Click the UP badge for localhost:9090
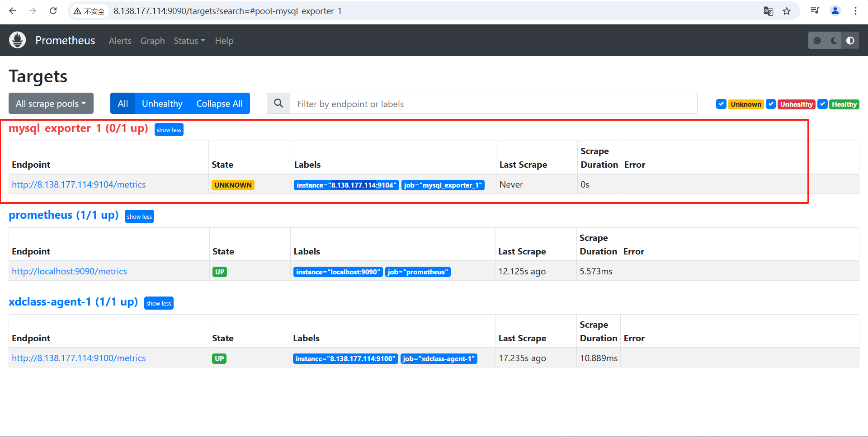868x438 pixels. 220,272
